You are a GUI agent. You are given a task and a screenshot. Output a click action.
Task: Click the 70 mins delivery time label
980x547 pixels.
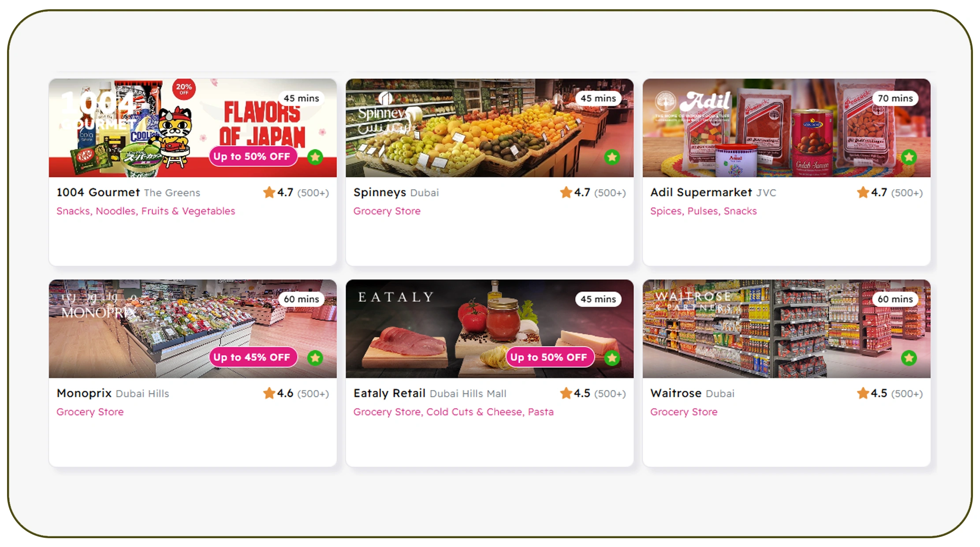click(895, 98)
